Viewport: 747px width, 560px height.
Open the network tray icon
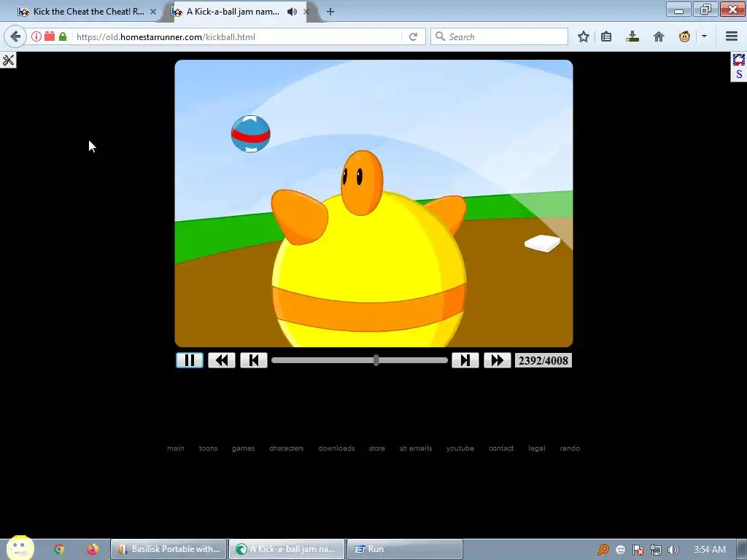click(656, 550)
